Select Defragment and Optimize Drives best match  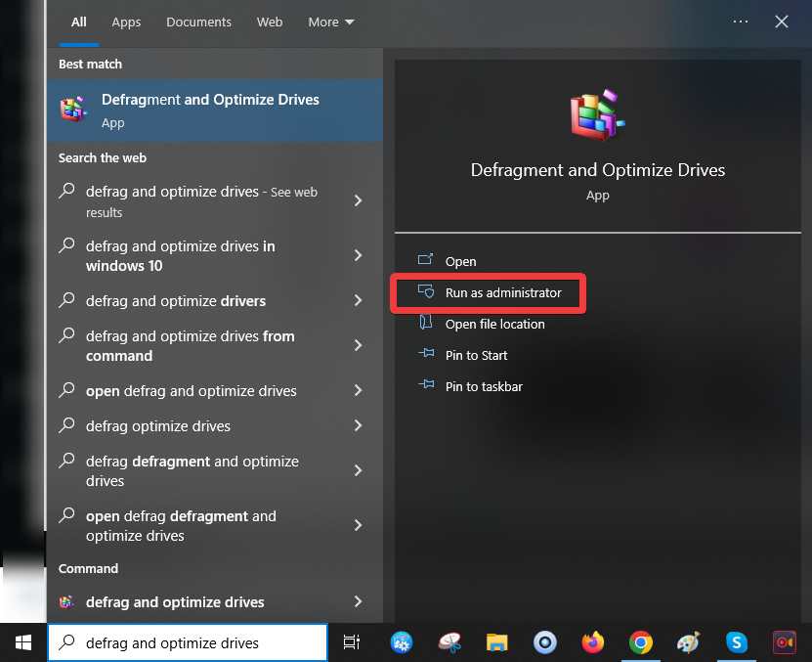(215, 110)
